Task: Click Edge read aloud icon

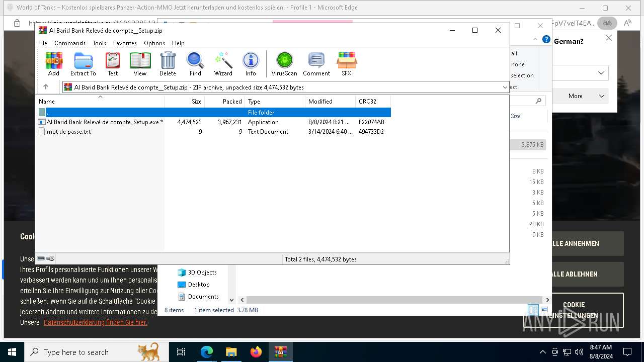Action: coord(627,23)
